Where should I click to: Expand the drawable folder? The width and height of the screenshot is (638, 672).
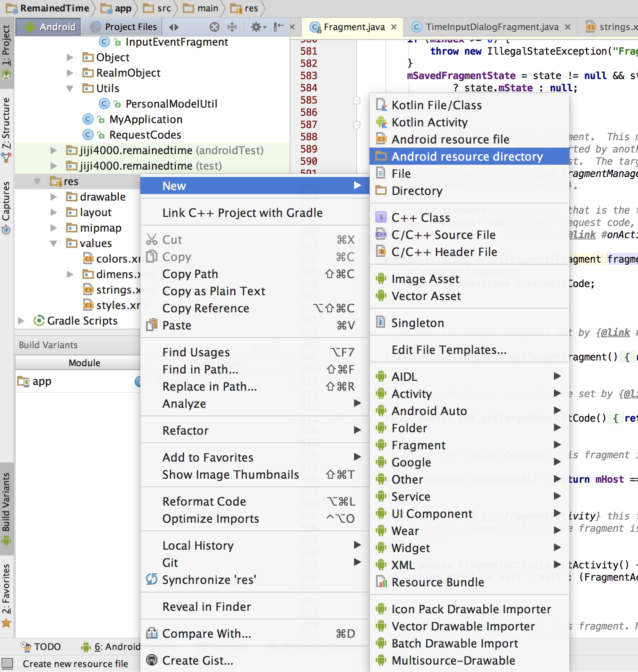(53, 197)
